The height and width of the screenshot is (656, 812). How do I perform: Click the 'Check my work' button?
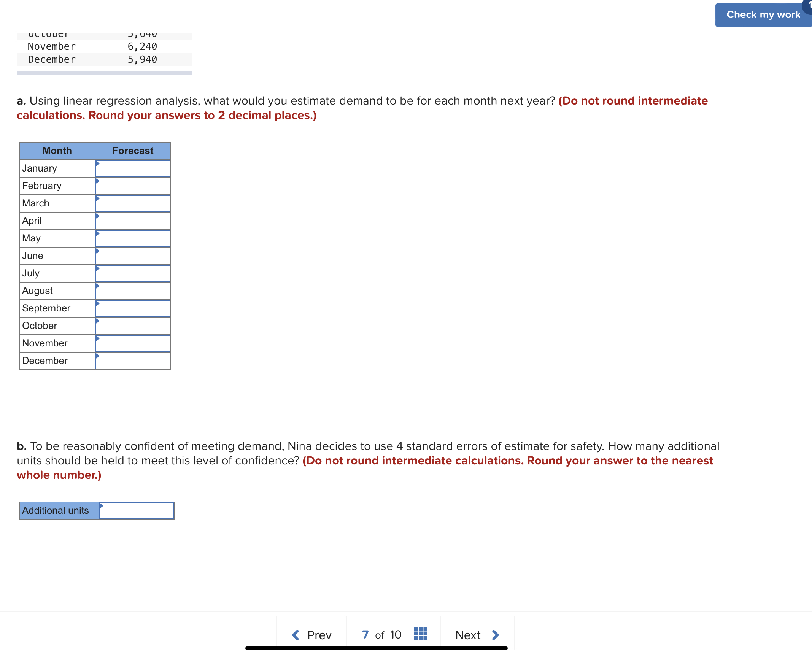(x=762, y=14)
